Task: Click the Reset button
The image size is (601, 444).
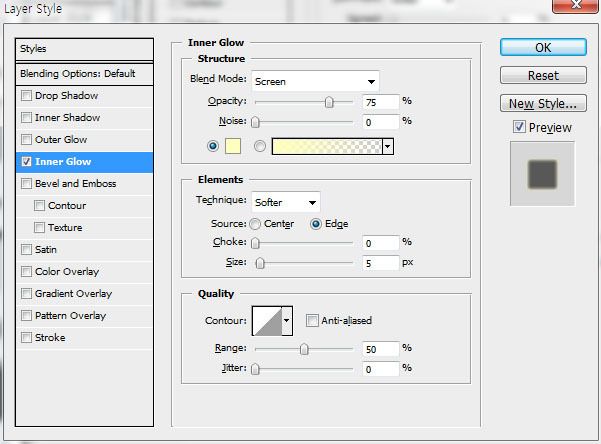Action: click(543, 75)
